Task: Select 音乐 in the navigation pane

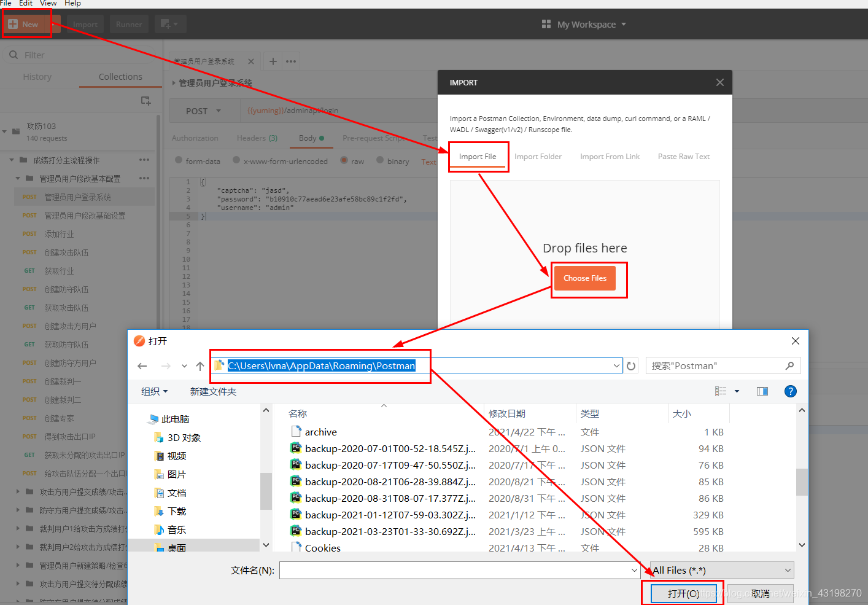Action: tap(170, 529)
